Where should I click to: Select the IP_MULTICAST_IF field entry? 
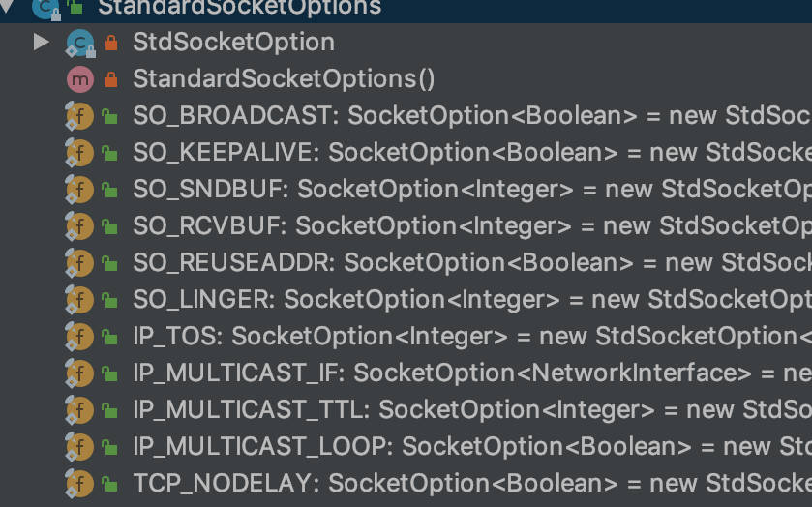coord(406,373)
